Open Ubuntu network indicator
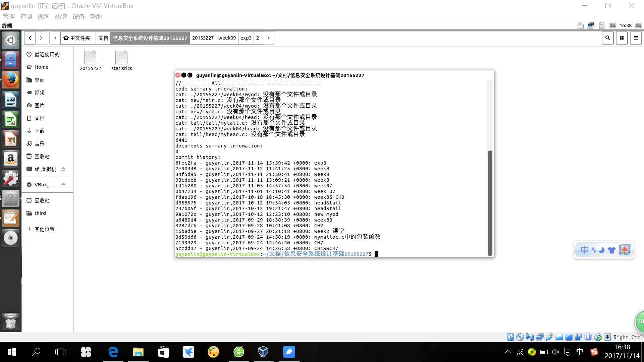The width and height of the screenshot is (644, 362). click(591, 25)
